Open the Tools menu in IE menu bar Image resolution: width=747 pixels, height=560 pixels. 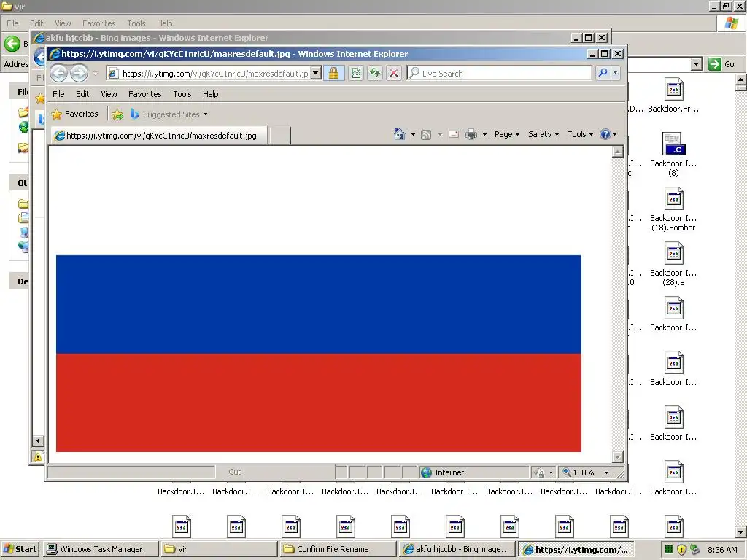click(182, 94)
